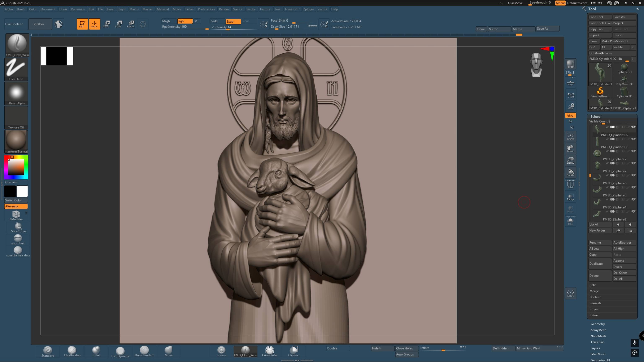Expand the Geometry section
The width and height of the screenshot is (644, 362).
pyautogui.click(x=597, y=324)
